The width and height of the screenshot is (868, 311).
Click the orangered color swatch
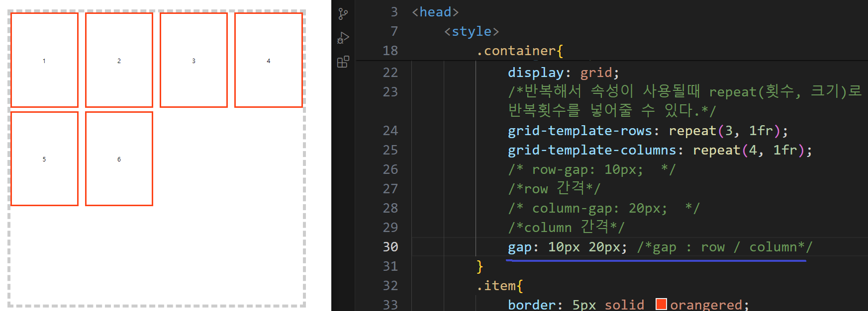(661, 304)
